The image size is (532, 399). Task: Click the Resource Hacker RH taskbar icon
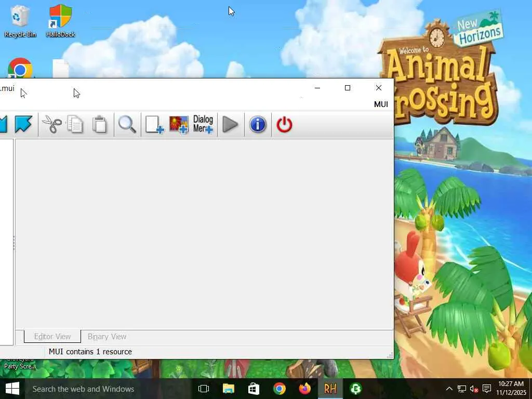(330, 389)
